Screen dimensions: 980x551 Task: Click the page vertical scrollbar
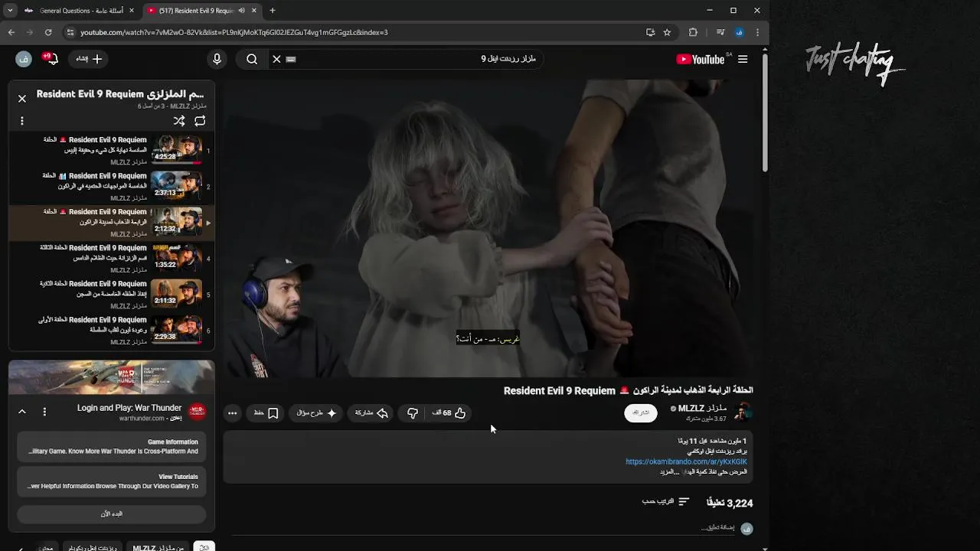[764, 112]
